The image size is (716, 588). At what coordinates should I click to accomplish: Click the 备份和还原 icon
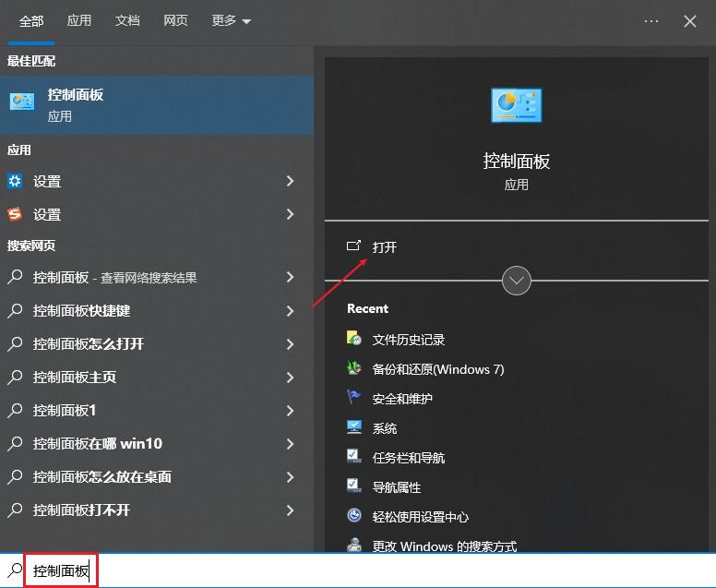pyautogui.click(x=354, y=367)
